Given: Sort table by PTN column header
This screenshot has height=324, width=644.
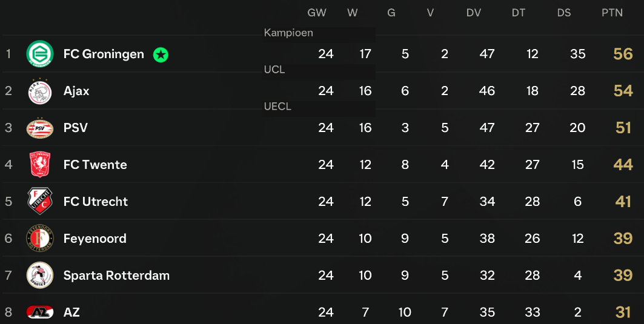Looking at the screenshot, I should (x=612, y=13).
